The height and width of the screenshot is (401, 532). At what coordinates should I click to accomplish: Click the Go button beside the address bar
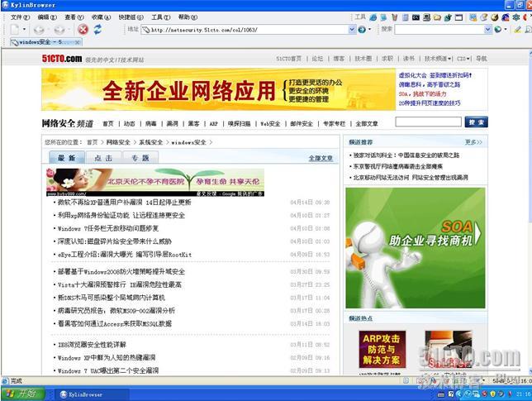point(362,30)
